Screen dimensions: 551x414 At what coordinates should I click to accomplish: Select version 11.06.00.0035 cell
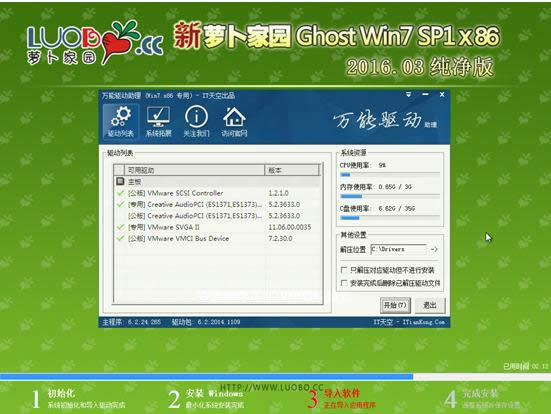click(x=290, y=227)
